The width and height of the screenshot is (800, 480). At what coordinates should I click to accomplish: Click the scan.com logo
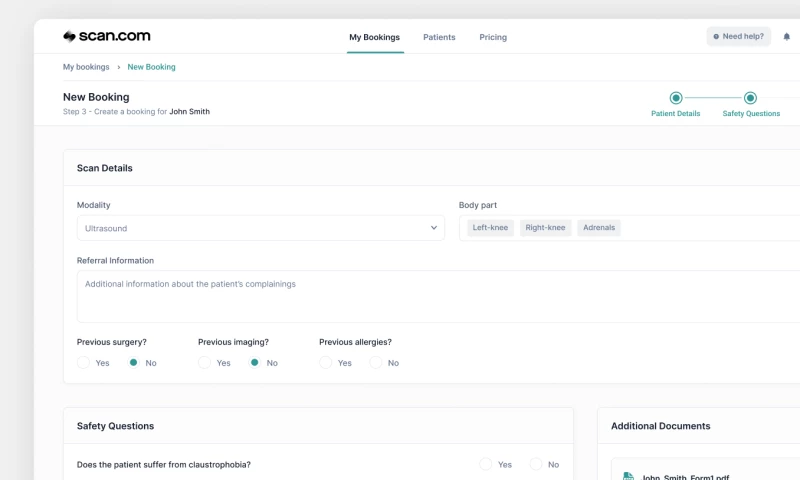106,37
